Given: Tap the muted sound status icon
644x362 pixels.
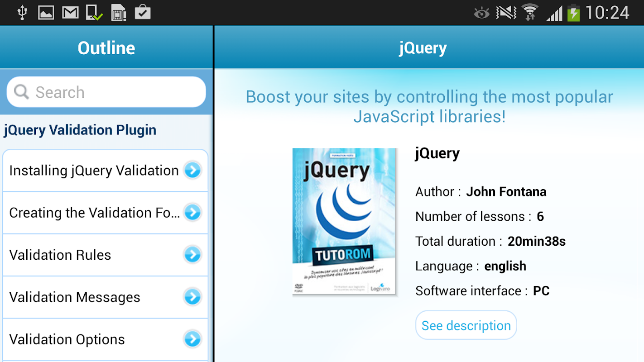Looking at the screenshot, I should 506,13.
